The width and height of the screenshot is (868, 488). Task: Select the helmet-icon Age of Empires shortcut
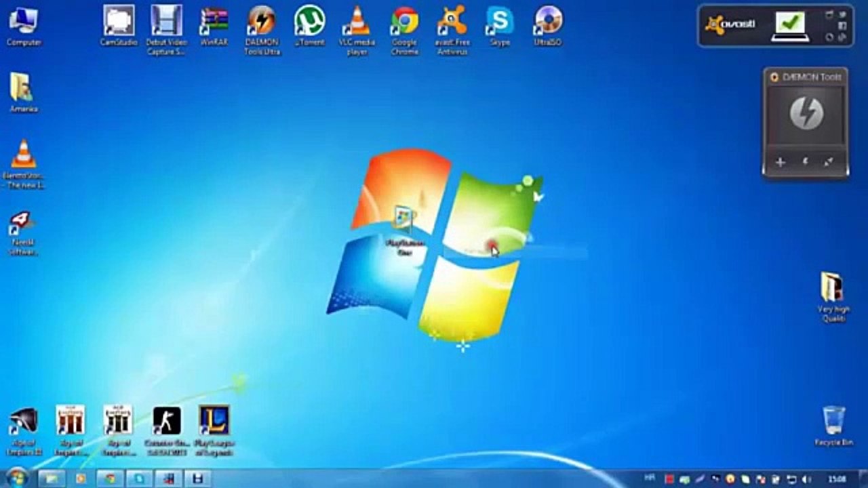24,430
